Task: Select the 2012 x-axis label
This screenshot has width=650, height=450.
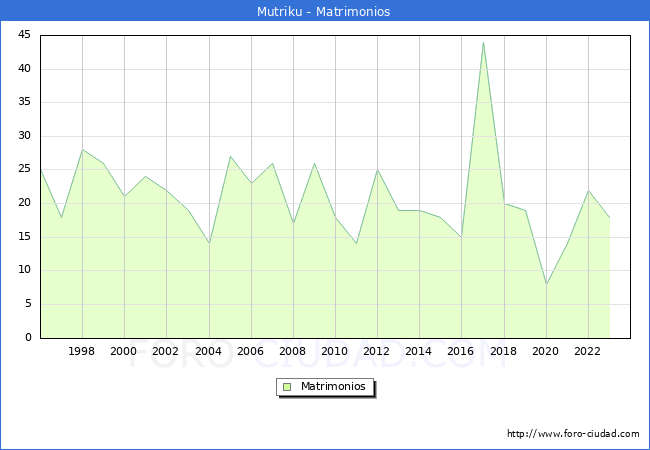Action: click(376, 351)
